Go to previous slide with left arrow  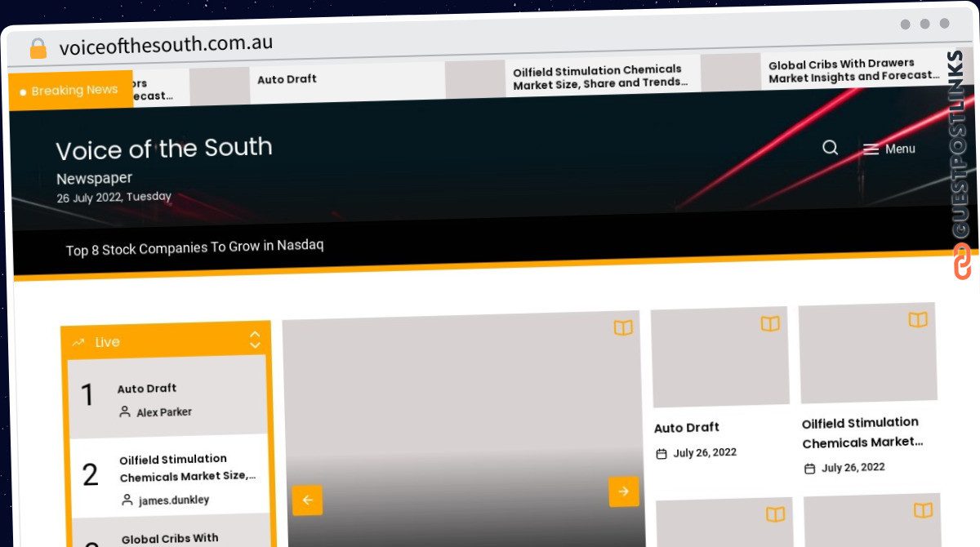pos(307,500)
